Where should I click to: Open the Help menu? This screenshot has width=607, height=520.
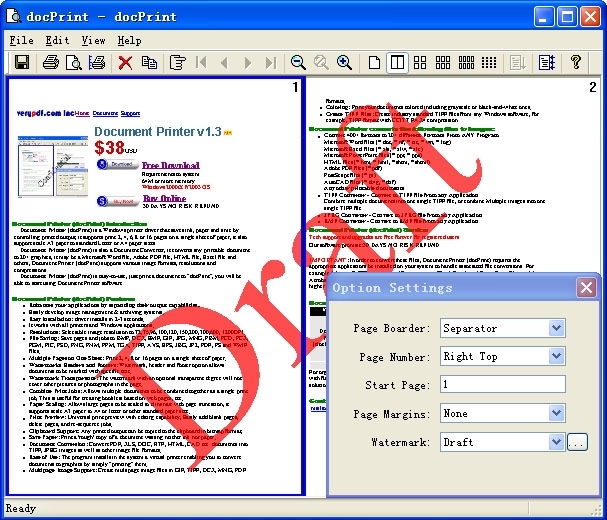[x=129, y=40]
